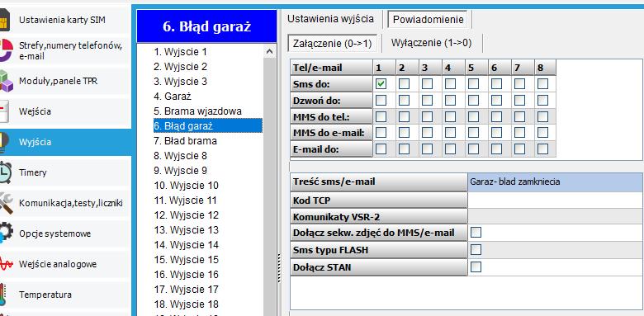Select 3. Wyjscie 3 in list
The image size is (644, 316).
[x=180, y=82]
